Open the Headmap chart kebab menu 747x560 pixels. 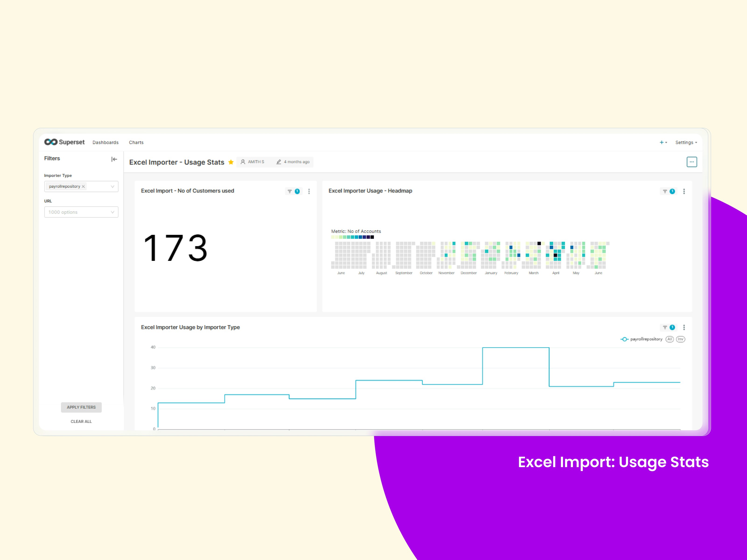(x=684, y=191)
